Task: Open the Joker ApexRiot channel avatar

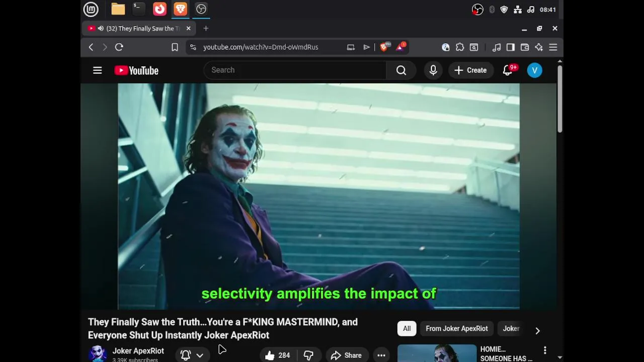Action: point(98,354)
